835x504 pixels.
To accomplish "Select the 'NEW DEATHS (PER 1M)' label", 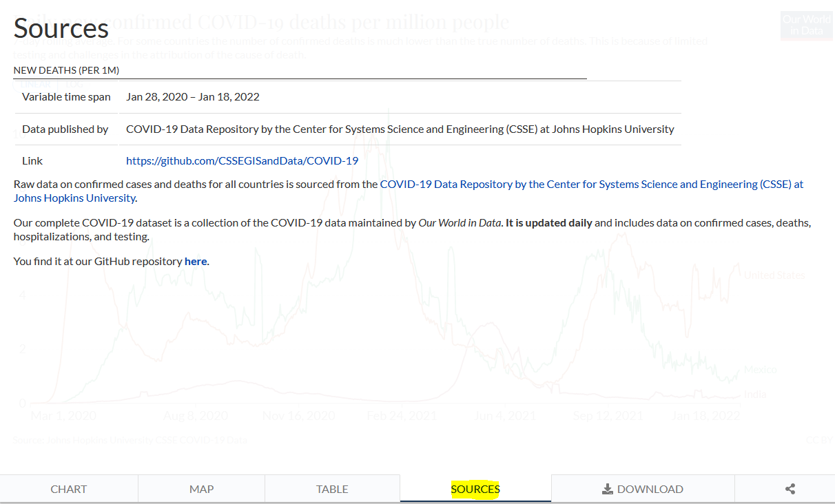I will pyautogui.click(x=66, y=70).
